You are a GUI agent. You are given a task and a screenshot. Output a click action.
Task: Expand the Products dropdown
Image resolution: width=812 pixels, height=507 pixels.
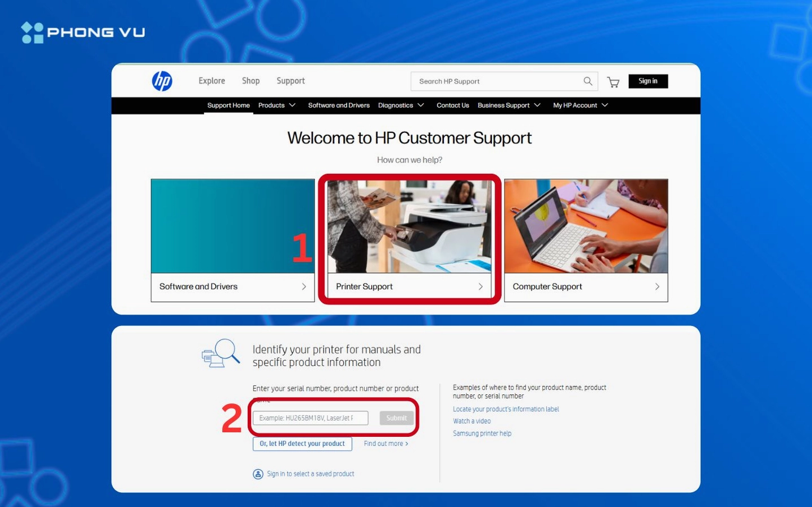pyautogui.click(x=276, y=105)
